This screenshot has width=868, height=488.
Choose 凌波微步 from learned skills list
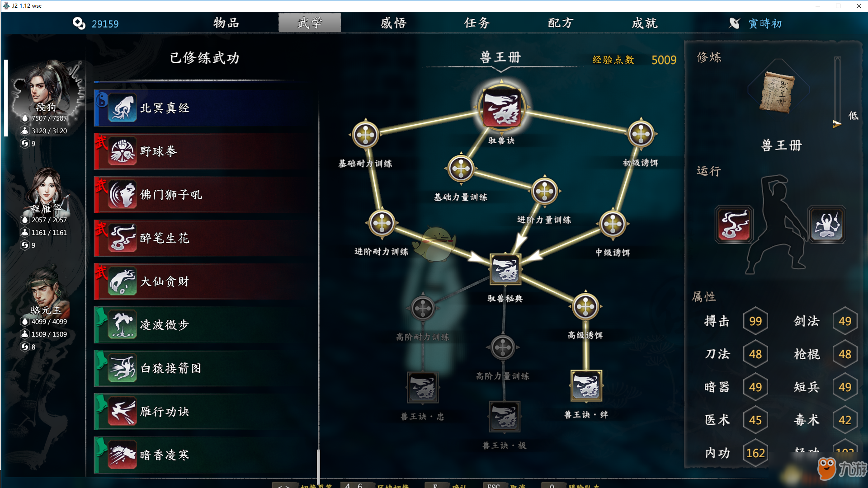(x=206, y=325)
